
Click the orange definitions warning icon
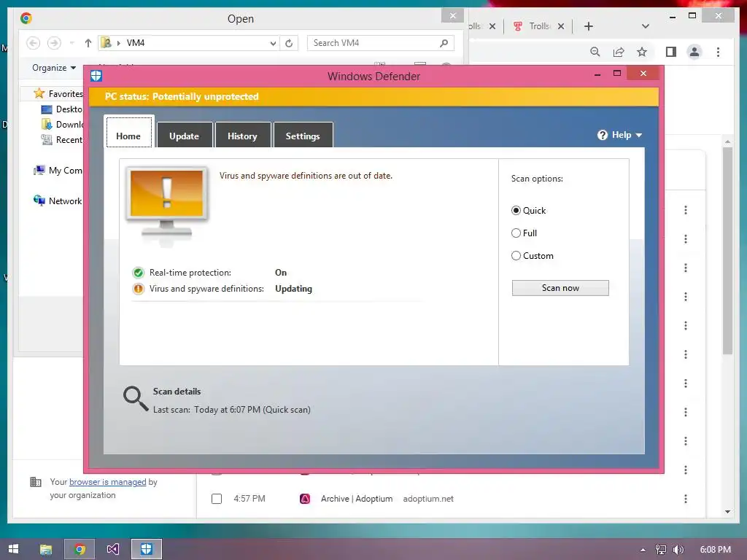tap(138, 289)
